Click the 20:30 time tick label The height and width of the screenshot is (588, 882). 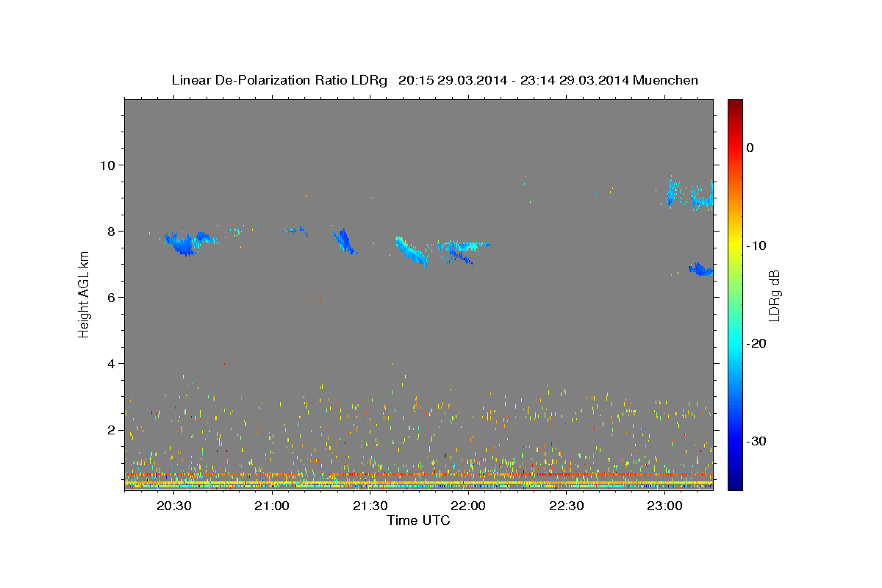(174, 506)
